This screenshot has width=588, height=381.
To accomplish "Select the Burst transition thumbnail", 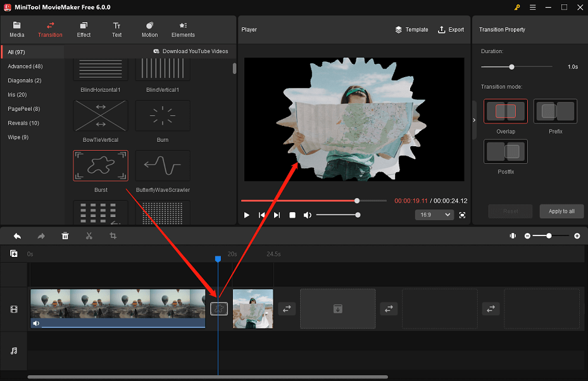I will (100, 165).
